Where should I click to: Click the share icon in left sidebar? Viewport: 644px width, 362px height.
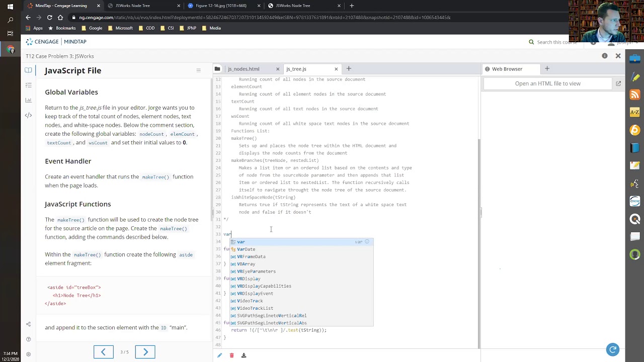pos(28,324)
